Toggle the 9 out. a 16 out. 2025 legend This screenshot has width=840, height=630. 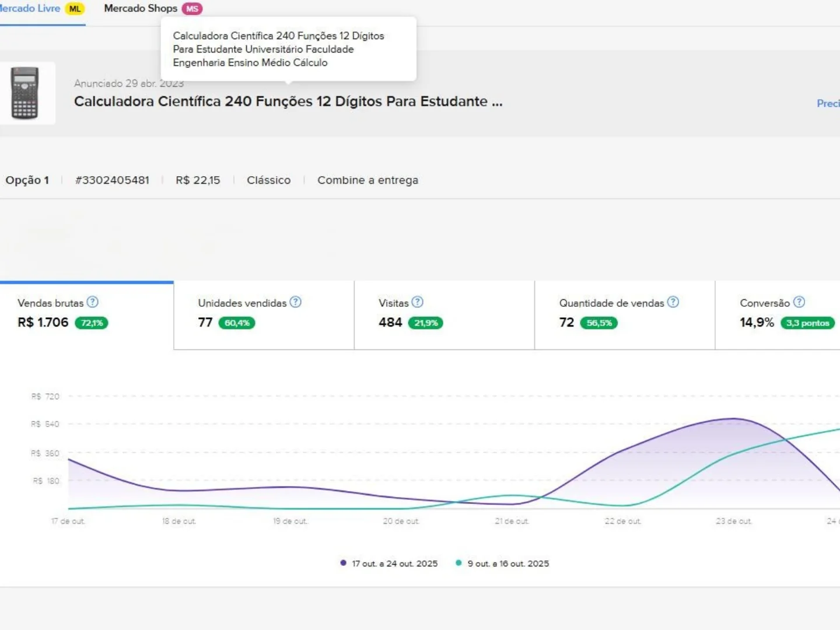coord(502,563)
